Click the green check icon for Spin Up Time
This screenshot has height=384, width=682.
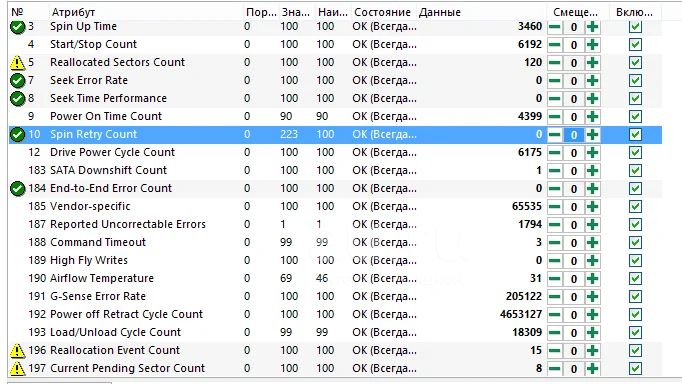[17, 27]
